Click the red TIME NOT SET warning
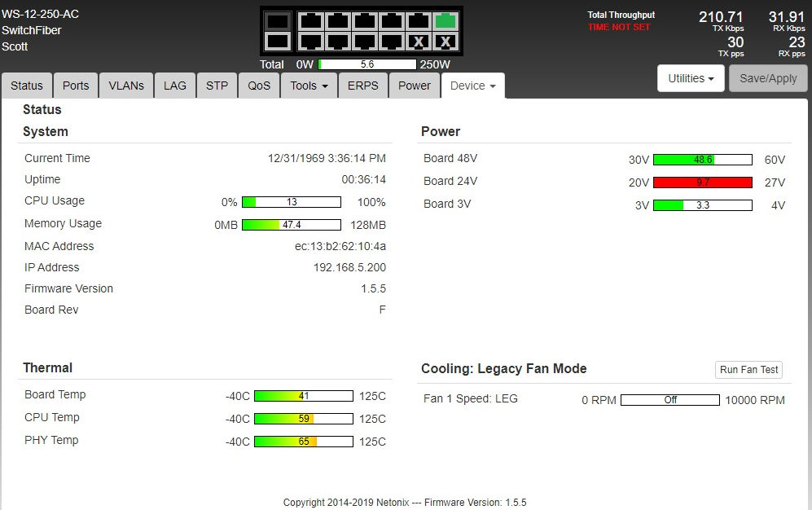This screenshot has width=812, height=510. [x=621, y=28]
